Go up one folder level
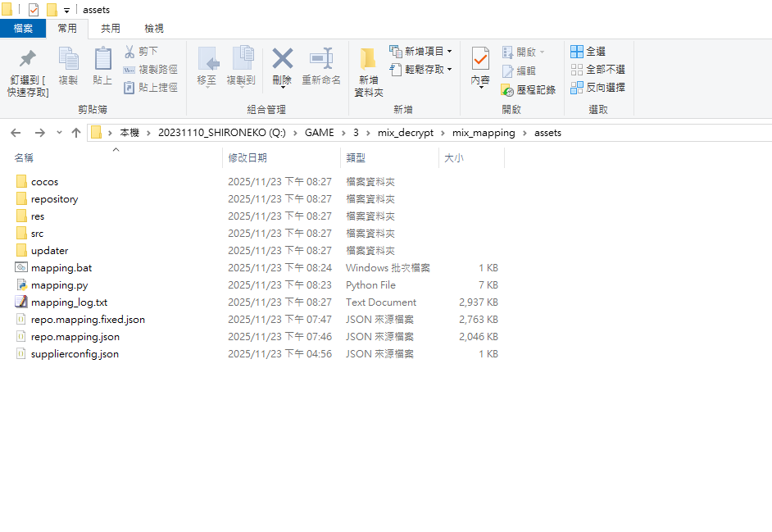 point(76,133)
